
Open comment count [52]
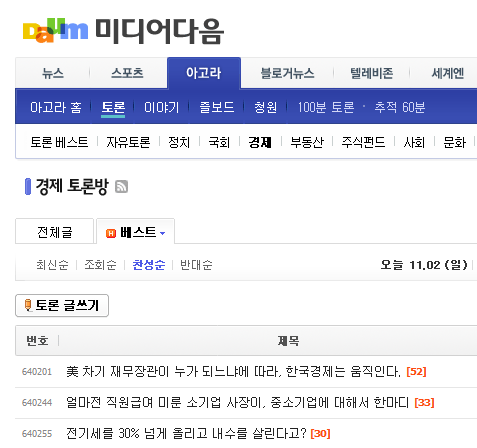[x=416, y=372]
